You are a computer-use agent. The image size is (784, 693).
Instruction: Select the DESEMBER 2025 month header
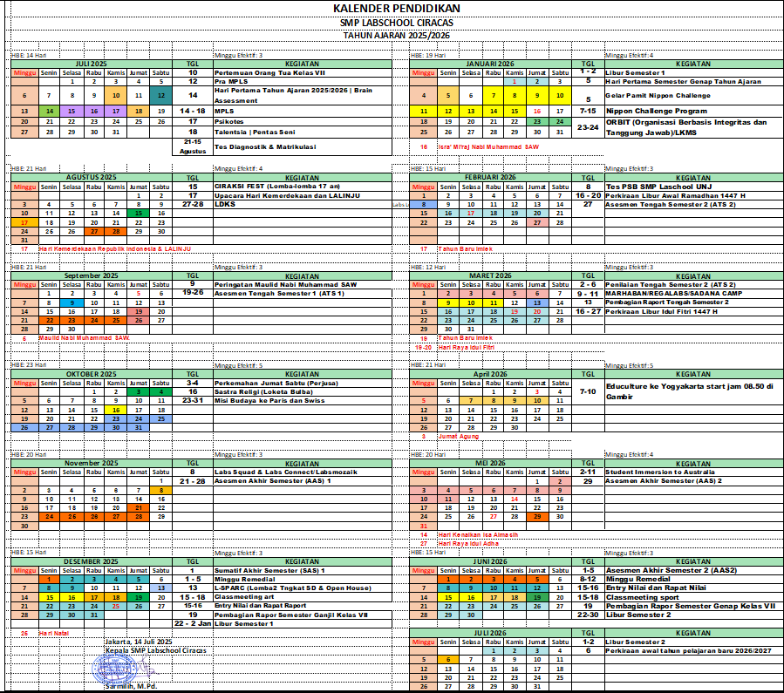tap(91, 561)
